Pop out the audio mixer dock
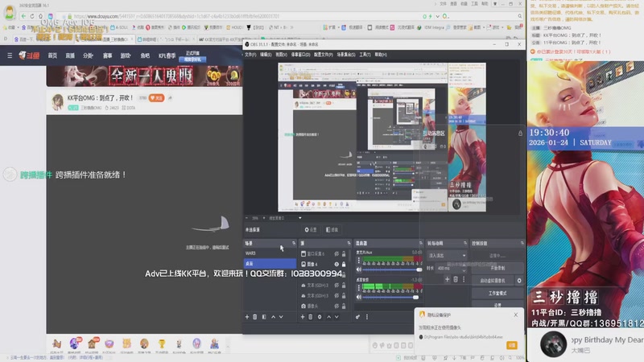644x362 pixels. tap(420, 244)
